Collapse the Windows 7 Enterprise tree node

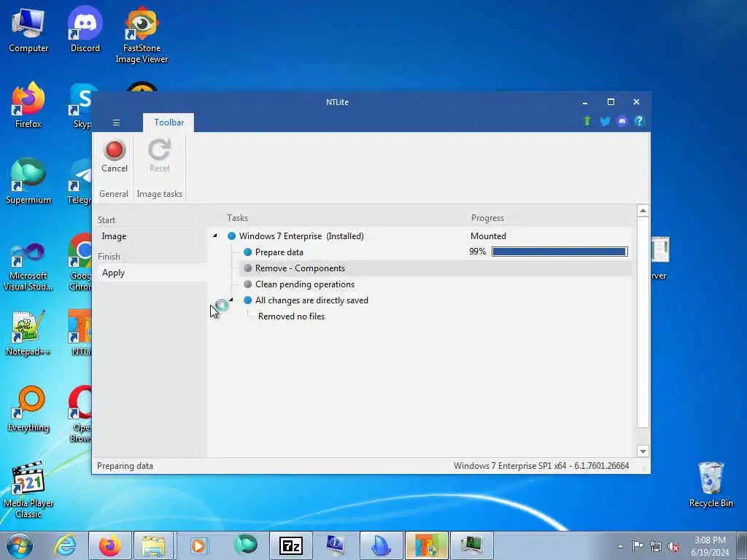click(x=215, y=236)
